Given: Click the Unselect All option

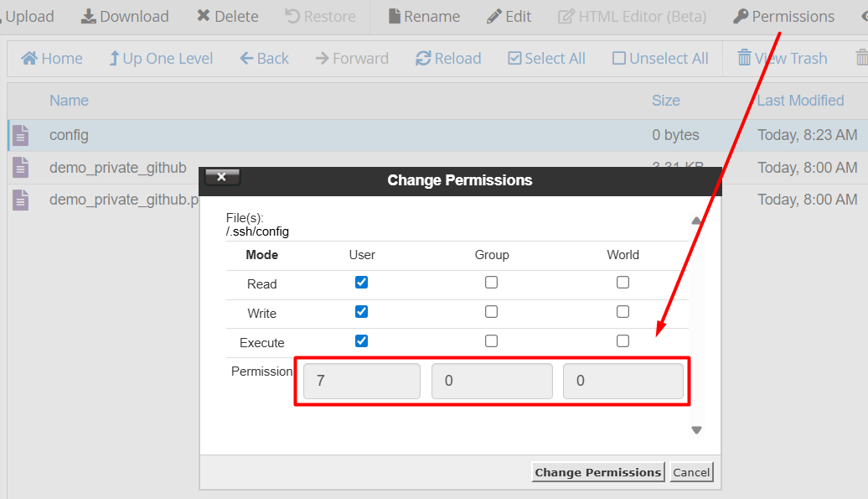Looking at the screenshot, I should pos(660,58).
